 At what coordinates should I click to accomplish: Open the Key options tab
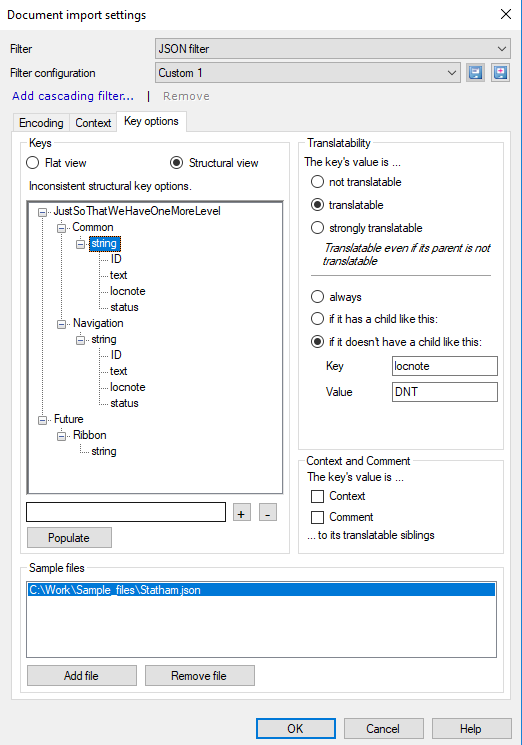[x=151, y=121]
